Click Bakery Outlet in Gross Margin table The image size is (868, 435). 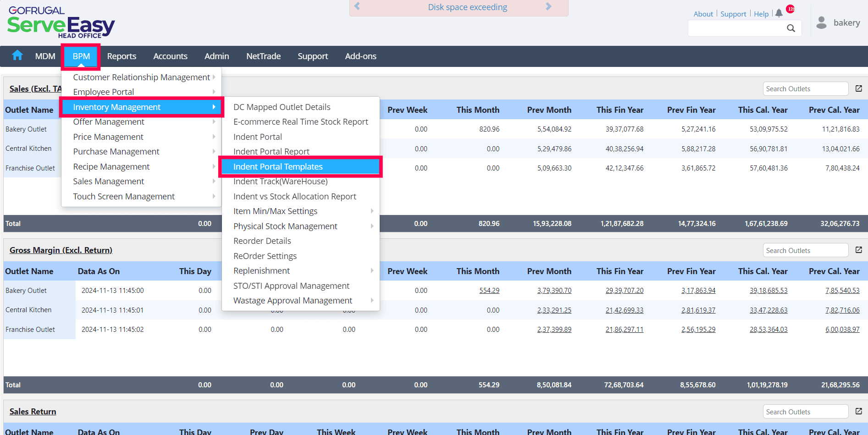(x=26, y=290)
